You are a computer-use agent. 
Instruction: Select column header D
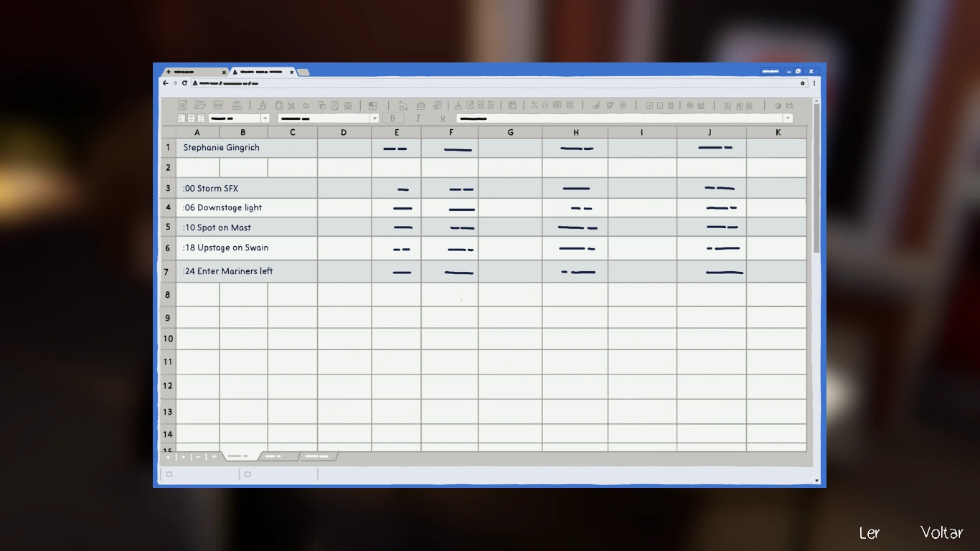[x=344, y=132]
